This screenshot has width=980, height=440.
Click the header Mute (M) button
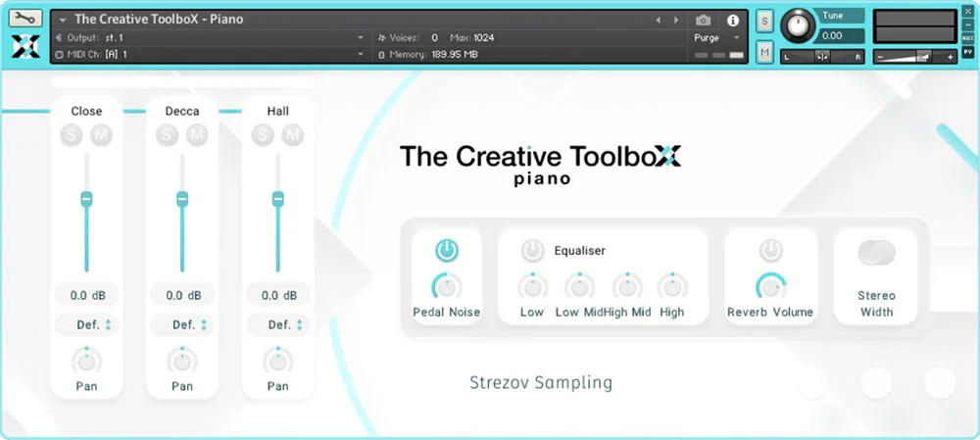764,50
